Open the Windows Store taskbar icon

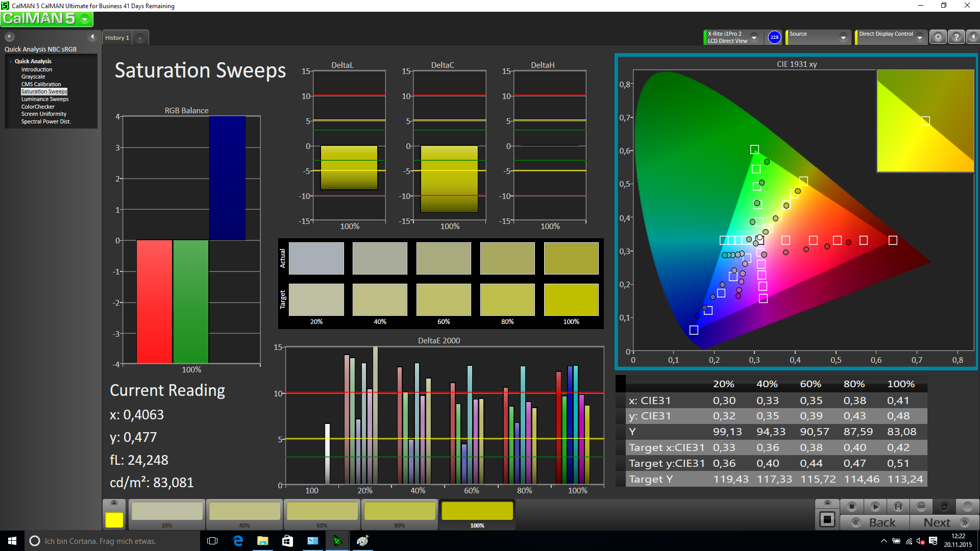287,541
